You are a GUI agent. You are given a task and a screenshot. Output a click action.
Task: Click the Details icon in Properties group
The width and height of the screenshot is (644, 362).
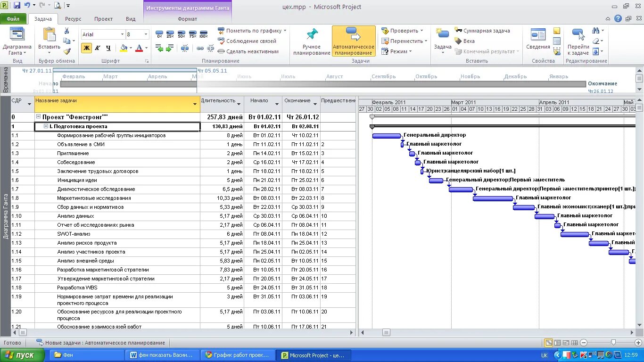tap(557, 41)
